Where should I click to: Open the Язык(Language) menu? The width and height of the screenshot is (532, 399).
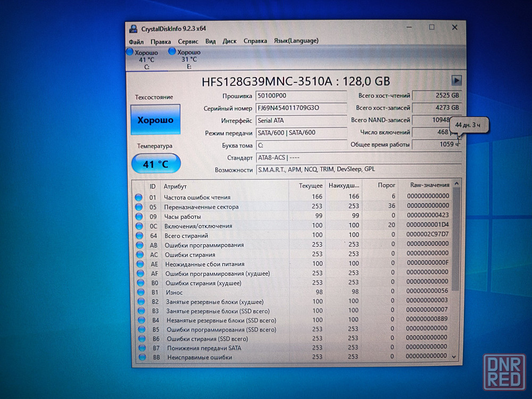[296, 41]
